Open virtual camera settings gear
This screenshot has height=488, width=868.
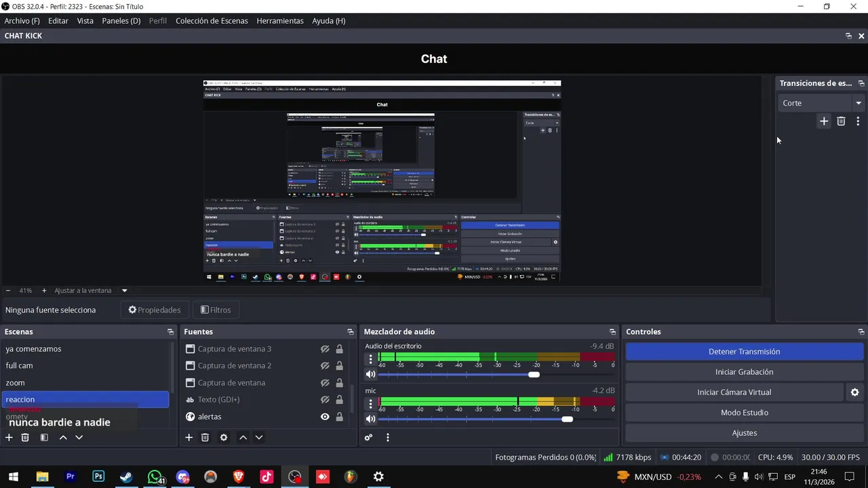pyautogui.click(x=855, y=392)
